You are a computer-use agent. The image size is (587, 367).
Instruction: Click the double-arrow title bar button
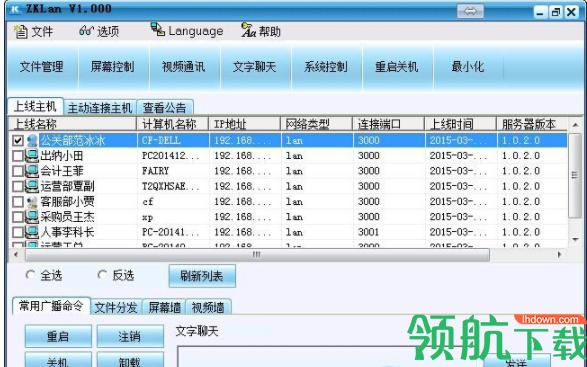[x=470, y=11]
